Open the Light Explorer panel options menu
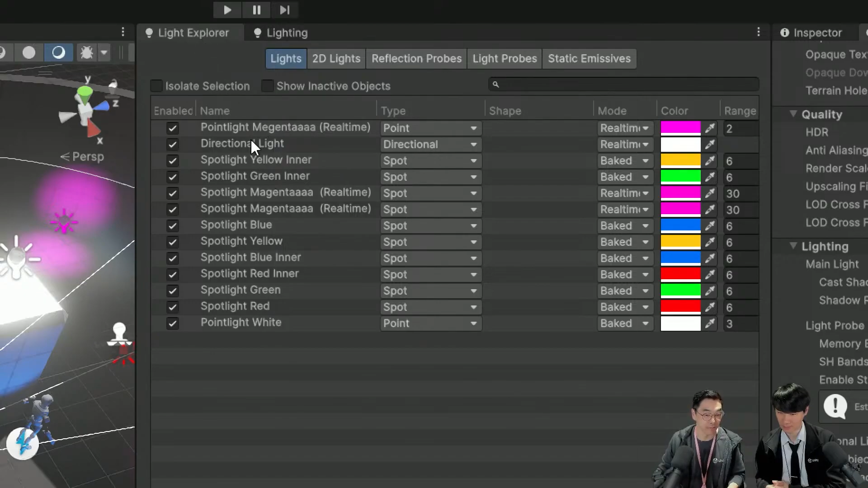868x488 pixels. click(x=759, y=32)
